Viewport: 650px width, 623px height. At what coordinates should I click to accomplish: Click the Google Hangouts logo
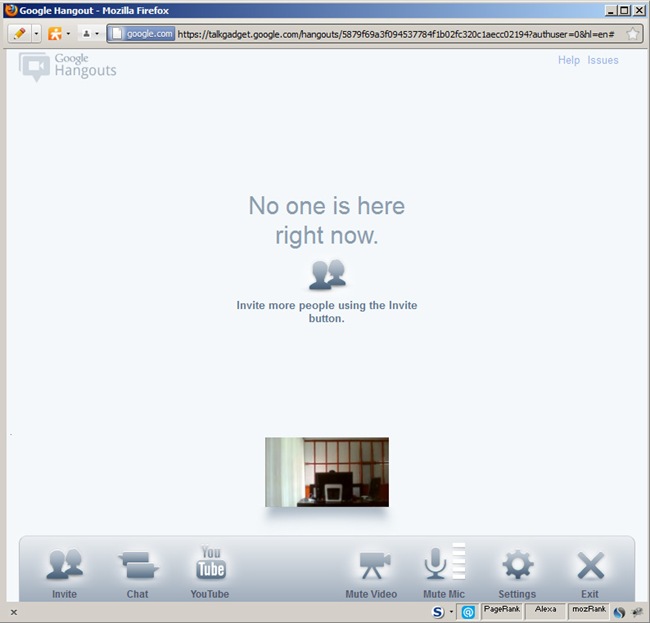point(68,66)
